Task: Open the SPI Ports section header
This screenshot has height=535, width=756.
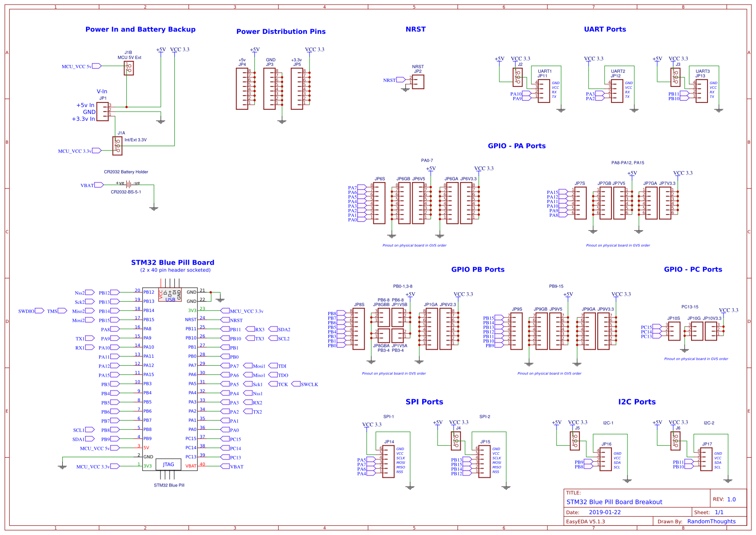Action: click(424, 401)
